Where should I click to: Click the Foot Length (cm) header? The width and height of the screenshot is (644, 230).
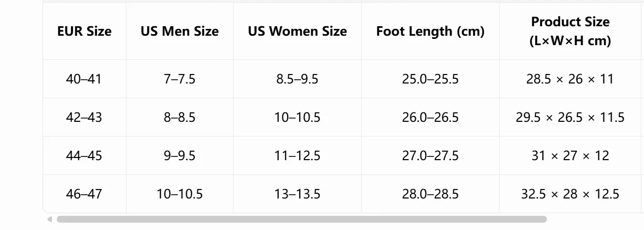tap(430, 32)
